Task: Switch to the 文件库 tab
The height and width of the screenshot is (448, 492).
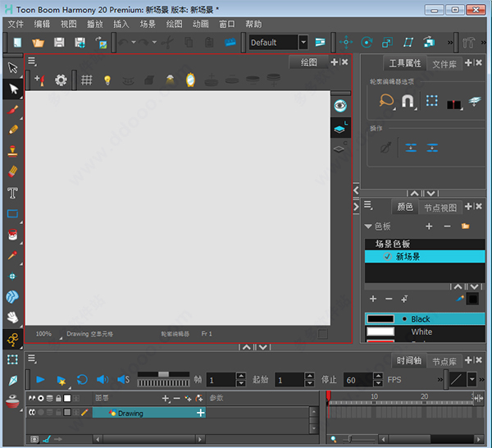Action: (x=444, y=63)
